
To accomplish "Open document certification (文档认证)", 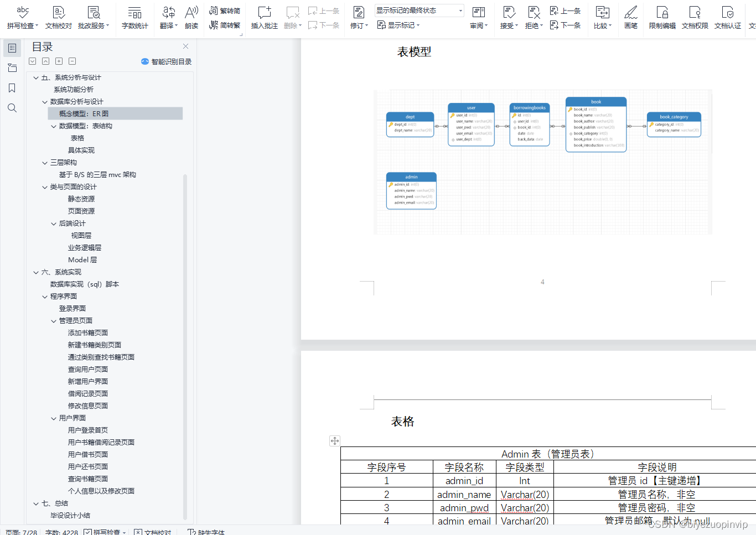I will 728,17.
